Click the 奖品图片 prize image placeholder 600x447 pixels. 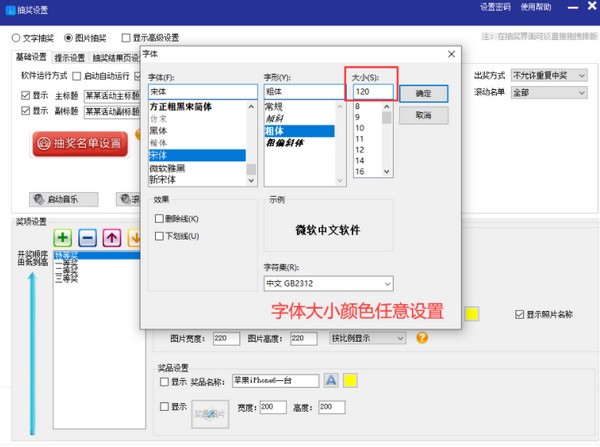tap(204, 410)
